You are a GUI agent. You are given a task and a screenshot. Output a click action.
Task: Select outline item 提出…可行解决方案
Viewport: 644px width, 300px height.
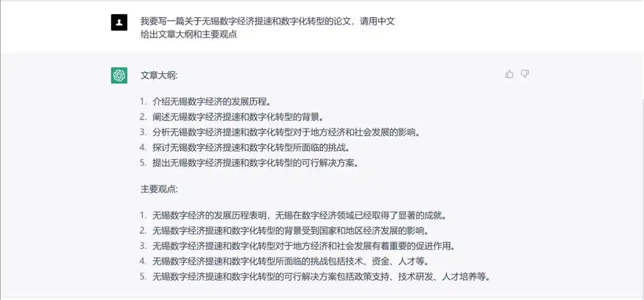[x=256, y=163]
